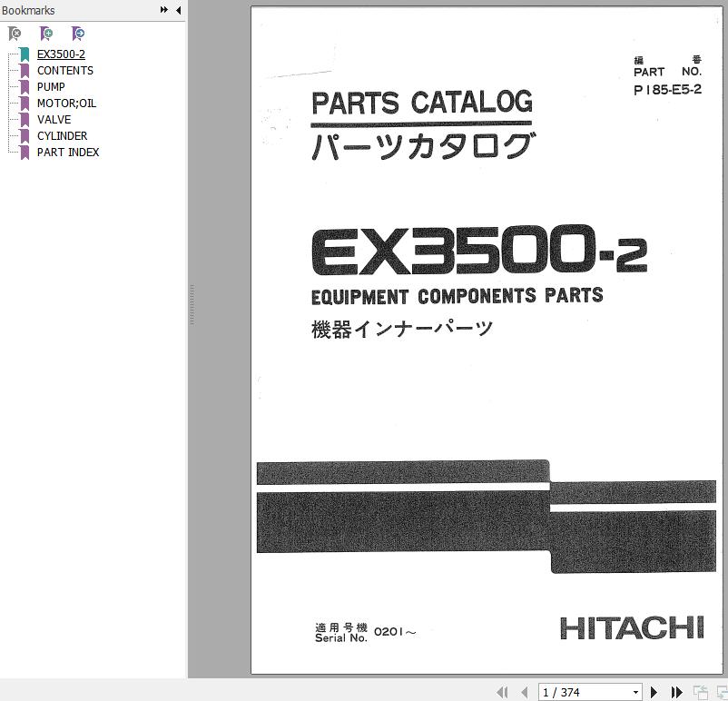This screenshot has height=701, width=728.
Task: Click the MOTOR;OIL bookmark flag icon
Action: [25, 104]
